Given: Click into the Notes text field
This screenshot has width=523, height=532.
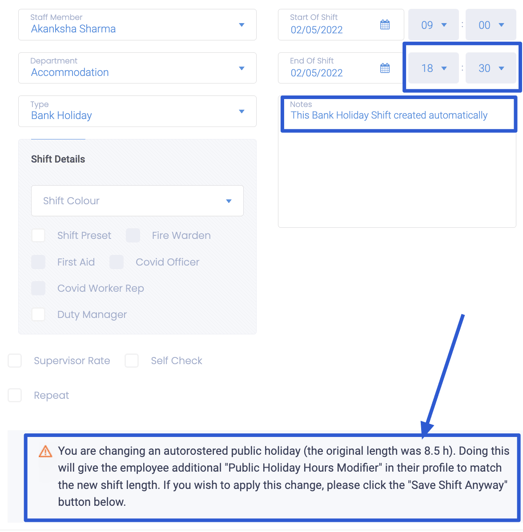Looking at the screenshot, I should point(397,163).
